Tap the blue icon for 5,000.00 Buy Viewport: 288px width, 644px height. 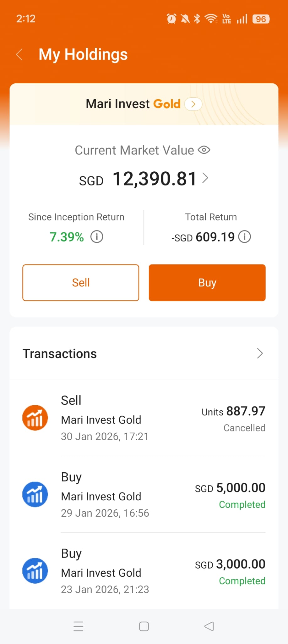click(35, 494)
